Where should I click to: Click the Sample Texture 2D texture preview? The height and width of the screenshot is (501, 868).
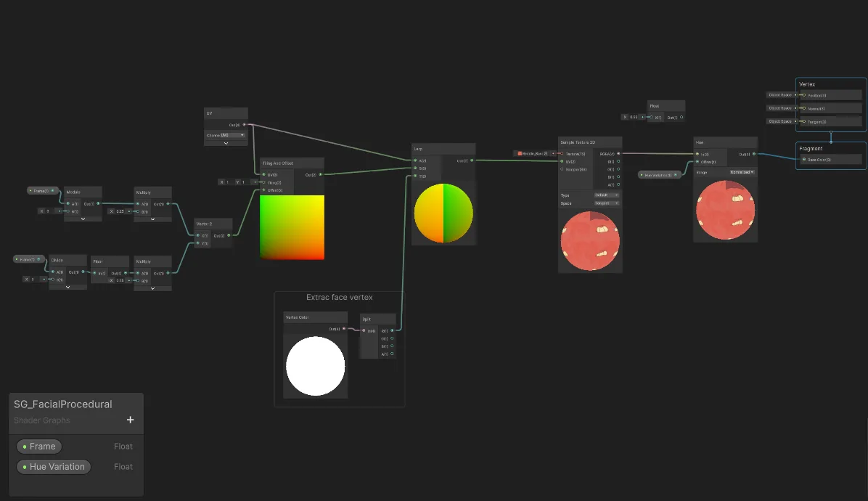pos(590,241)
